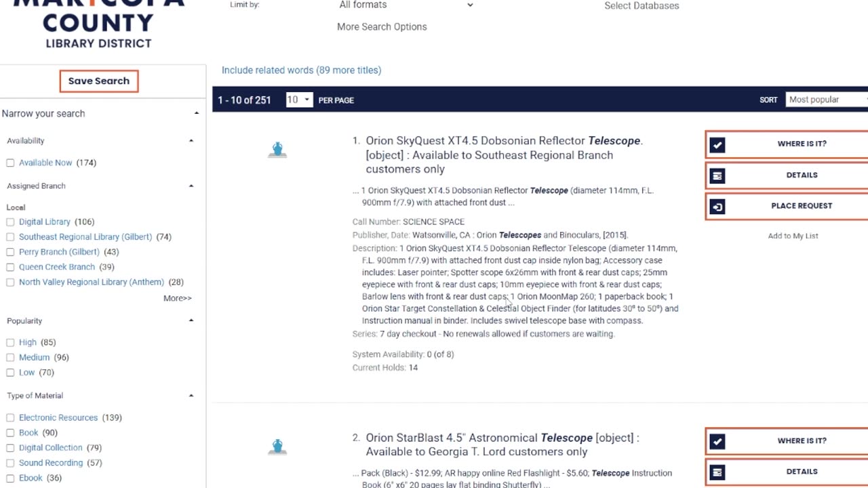
Task: Check the Medium popularity filter
Action: pos(10,357)
